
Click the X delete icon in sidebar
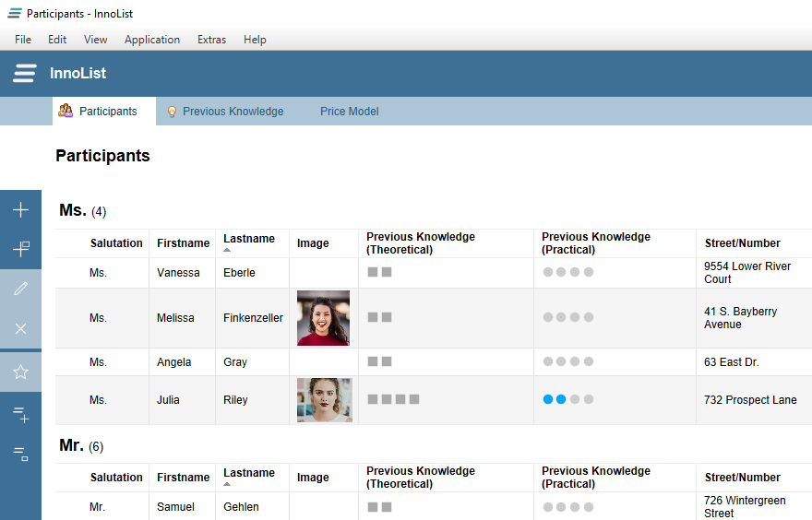click(20, 328)
